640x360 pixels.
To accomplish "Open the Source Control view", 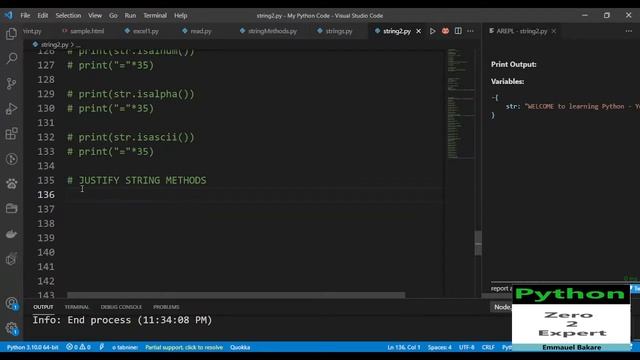I will pos(11,84).
